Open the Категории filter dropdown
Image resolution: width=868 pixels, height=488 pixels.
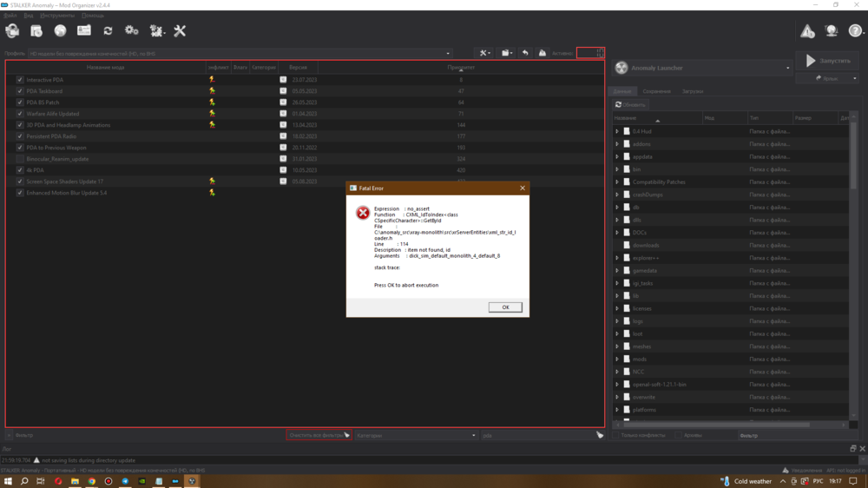pyautogui.click(x=416, y=435)
